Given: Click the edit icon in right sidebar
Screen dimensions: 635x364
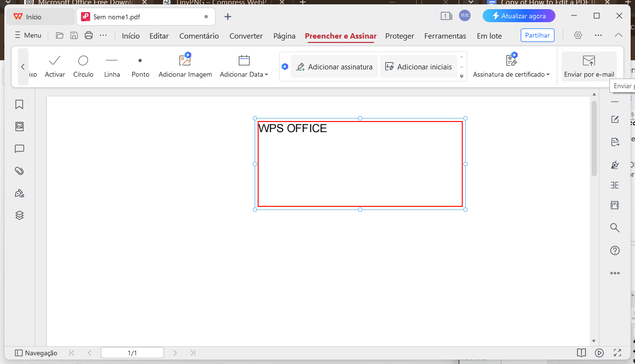Looking at the screenshot, I should click(x=615, y=120).
